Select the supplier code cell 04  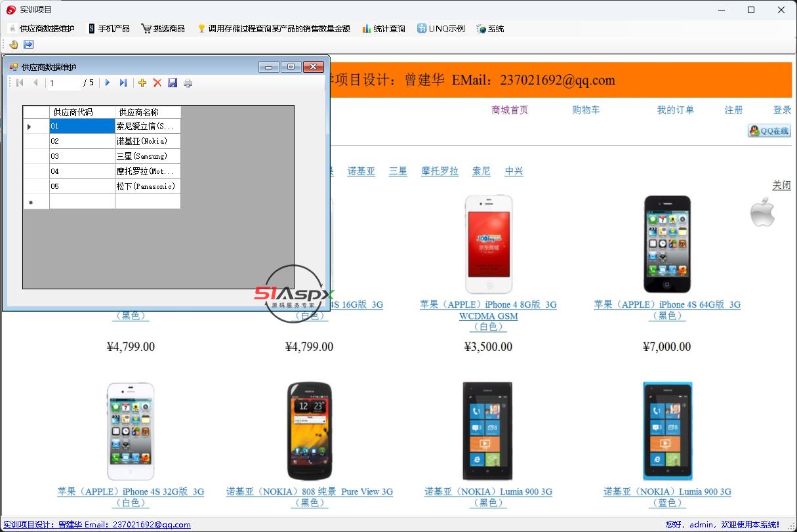(83, 171)
